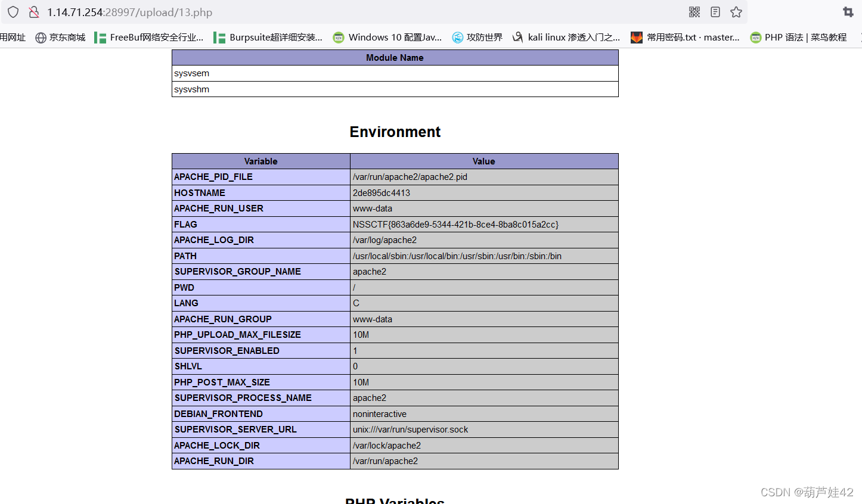
Task: Click the /var/lock/apache2 value
Action: tap(484, 446)
